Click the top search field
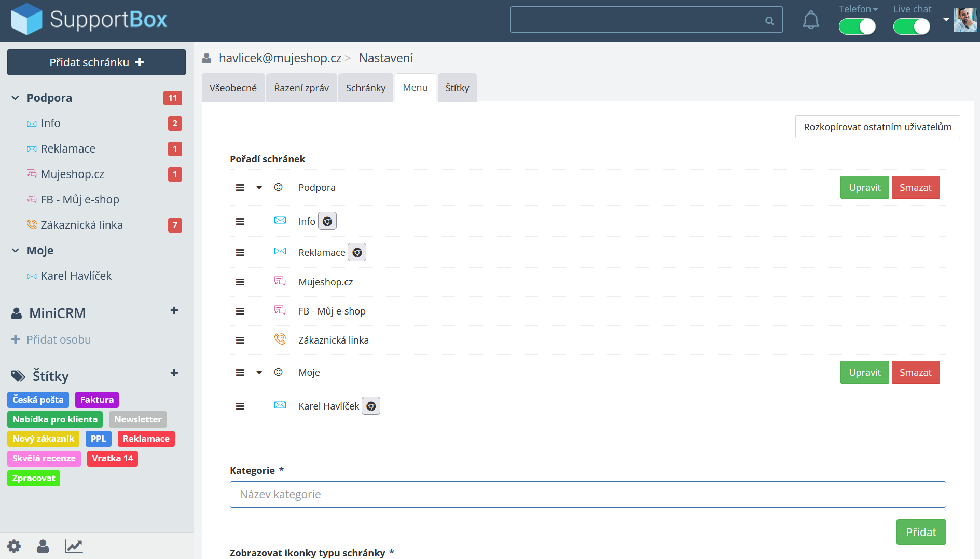 click(646, 20)
